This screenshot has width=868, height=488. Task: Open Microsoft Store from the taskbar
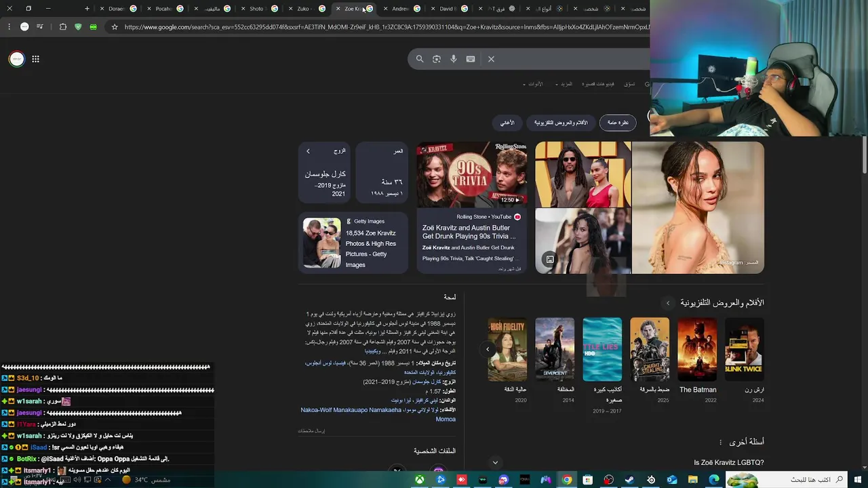588,480
